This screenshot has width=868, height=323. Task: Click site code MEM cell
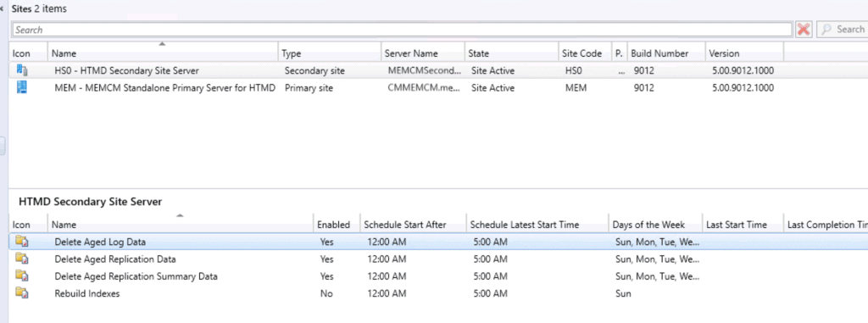coord(576,87)
